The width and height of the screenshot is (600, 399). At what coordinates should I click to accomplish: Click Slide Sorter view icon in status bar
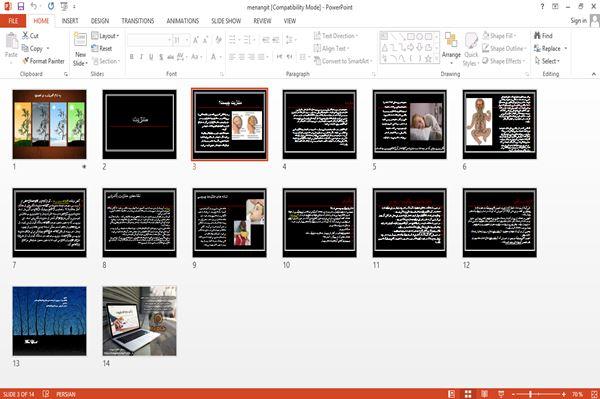pos(468,394)
